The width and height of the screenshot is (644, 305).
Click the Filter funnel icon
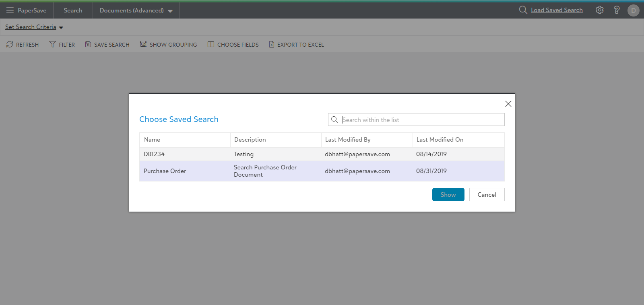point(52,44)
